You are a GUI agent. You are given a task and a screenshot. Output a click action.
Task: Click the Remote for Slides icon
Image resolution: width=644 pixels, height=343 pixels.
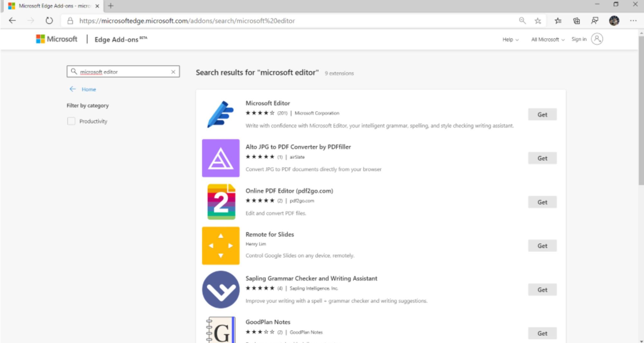click(x=220, y=245)
